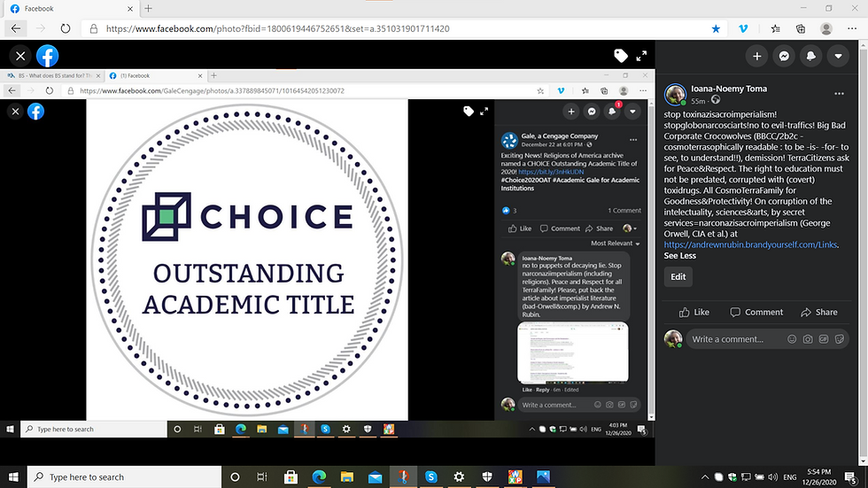Click the taskbar search box

coord(124,477)
